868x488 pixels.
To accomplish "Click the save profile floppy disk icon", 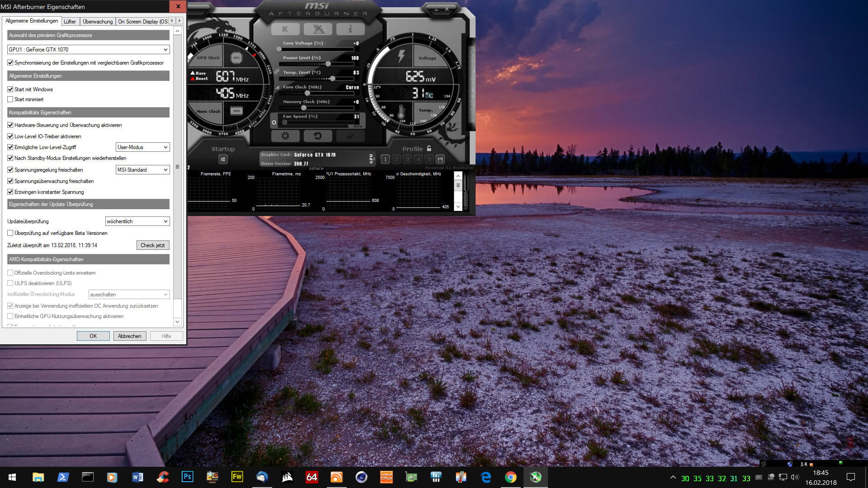I will [x=440, y=159].
